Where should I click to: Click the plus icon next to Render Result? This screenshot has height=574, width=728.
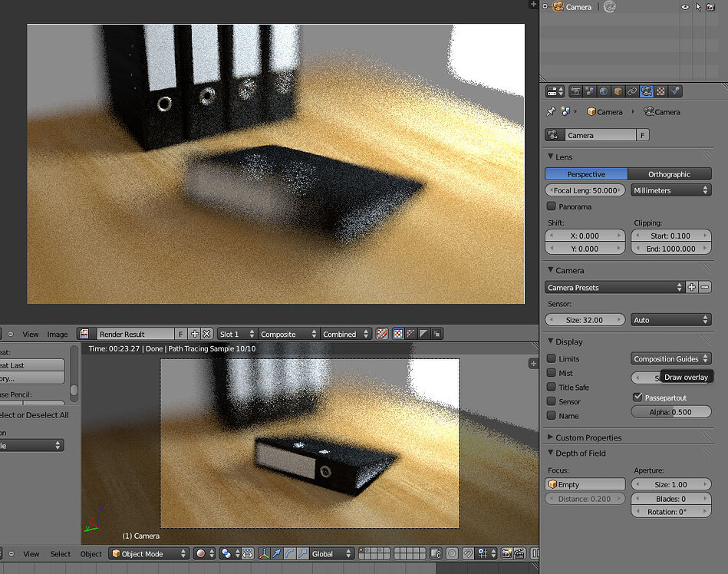(x=195, y=334)
